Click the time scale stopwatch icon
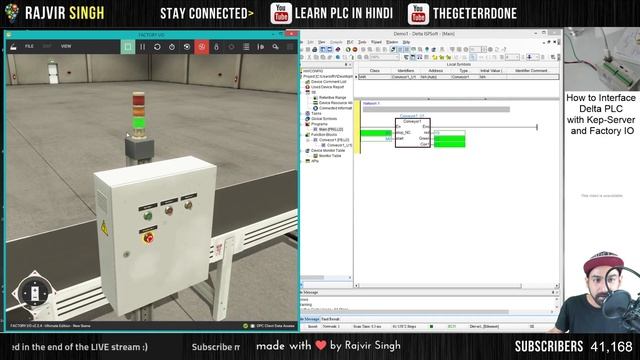The image size is (640, 360). [172, 47]
